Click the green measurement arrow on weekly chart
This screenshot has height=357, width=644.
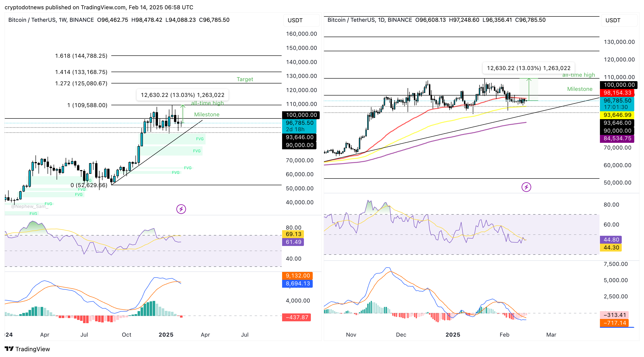pyautogui.click(x=183, y=114)
